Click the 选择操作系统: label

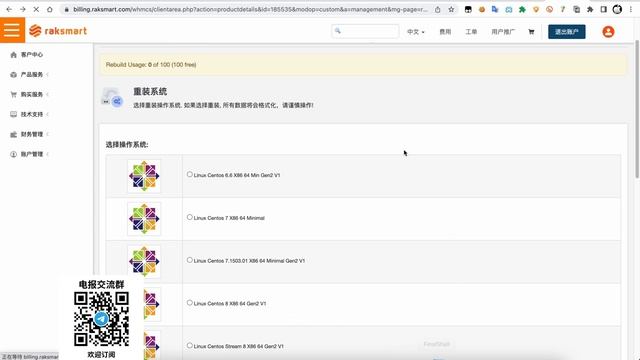127,144
